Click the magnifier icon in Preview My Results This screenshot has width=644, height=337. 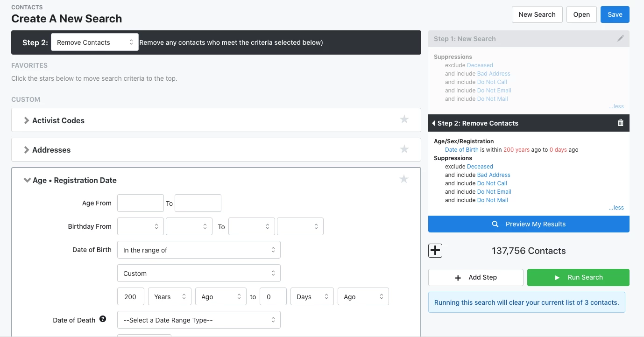[495, 224]
